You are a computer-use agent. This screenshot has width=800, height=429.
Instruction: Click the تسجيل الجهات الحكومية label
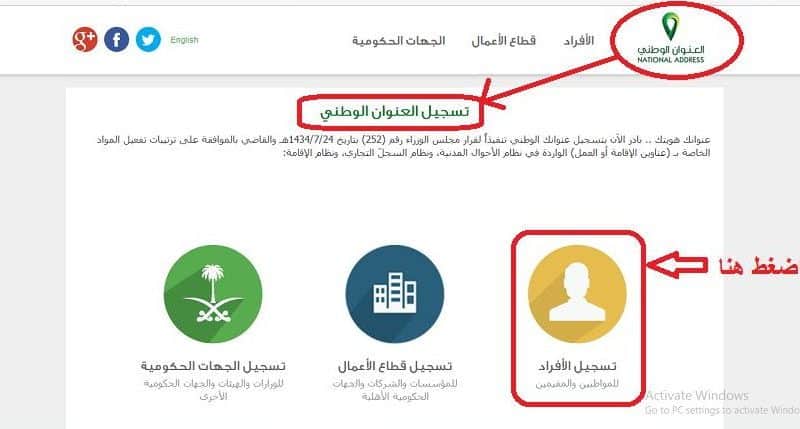tap(213, 366)
